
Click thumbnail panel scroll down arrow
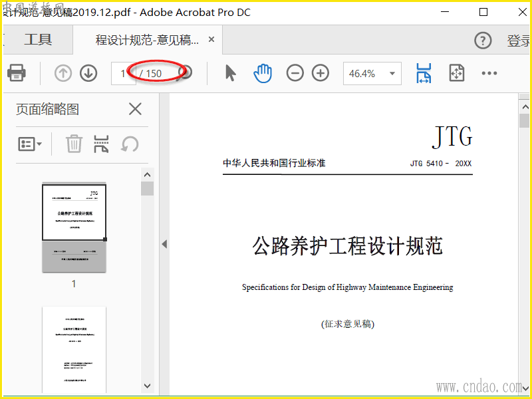147,386
